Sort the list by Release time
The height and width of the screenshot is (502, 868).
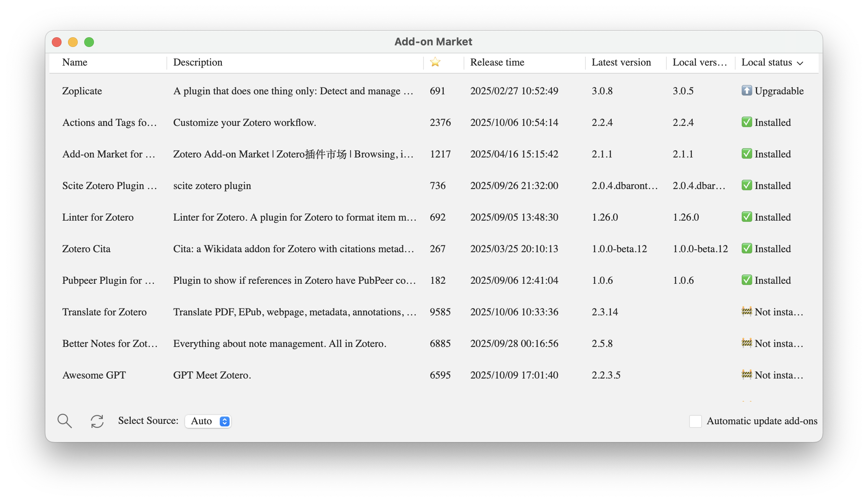[497, 62]
